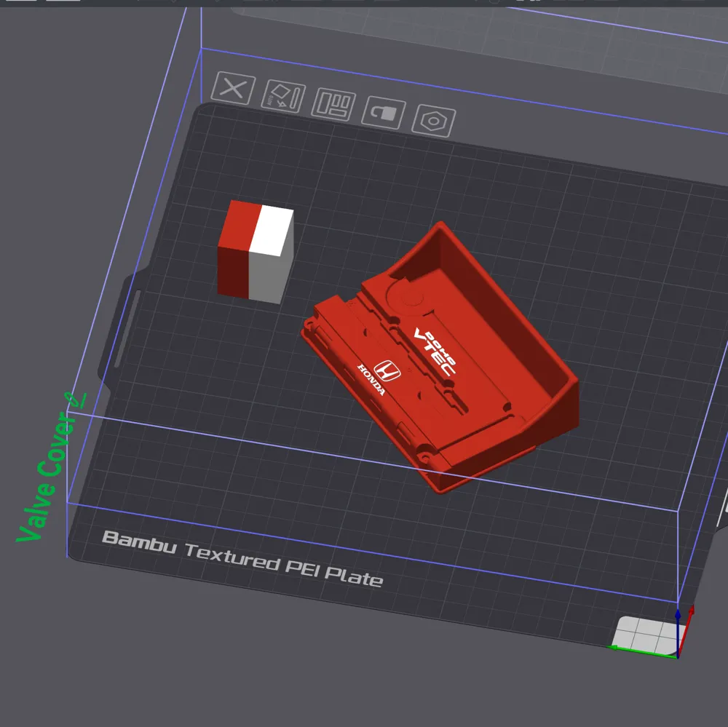Click the remove plate X icon

click(233, 88)
